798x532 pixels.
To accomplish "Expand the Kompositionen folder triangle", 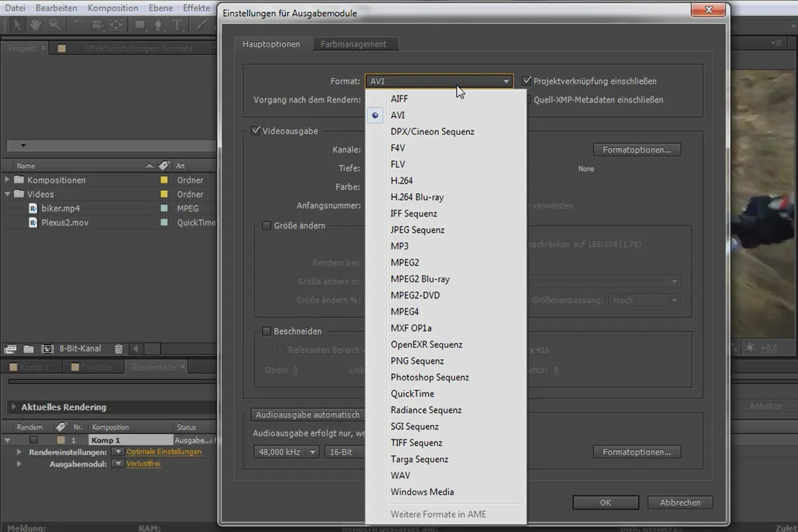I will click(7, 180).
